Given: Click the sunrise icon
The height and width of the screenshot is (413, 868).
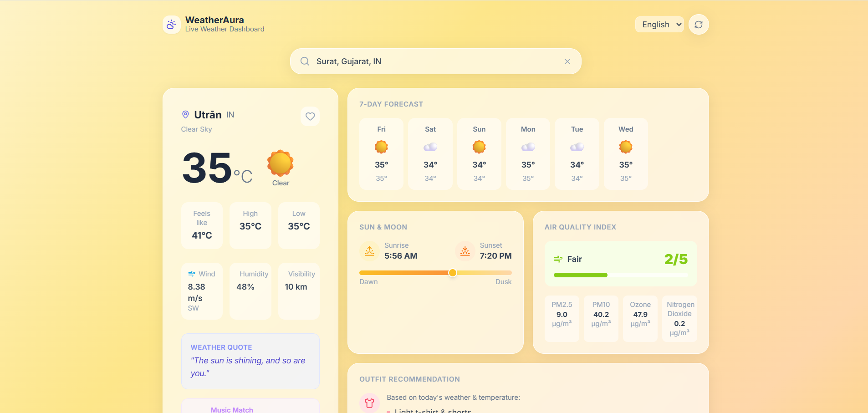Looking at the screenshot, I should (x=370, y=251).
